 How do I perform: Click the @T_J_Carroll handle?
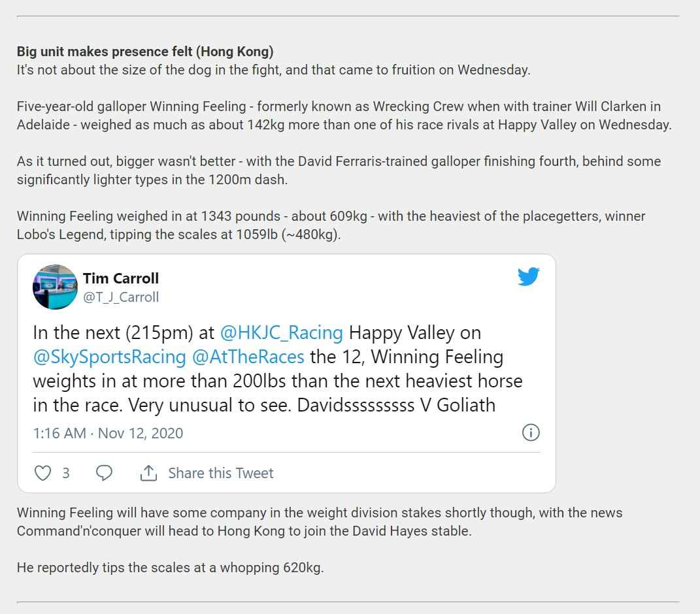[121, 297]
